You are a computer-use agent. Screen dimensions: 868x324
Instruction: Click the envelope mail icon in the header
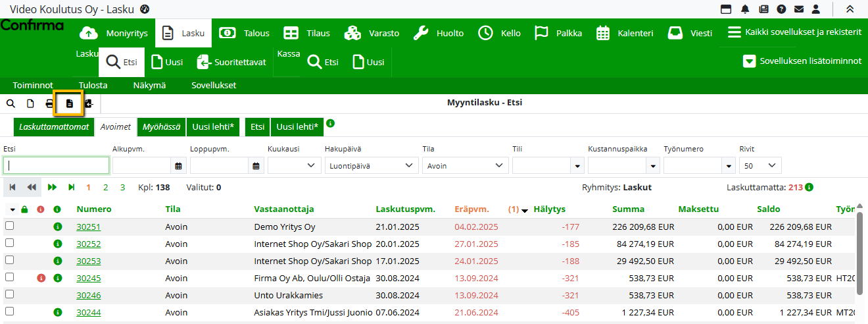click(x=798, y=9)
